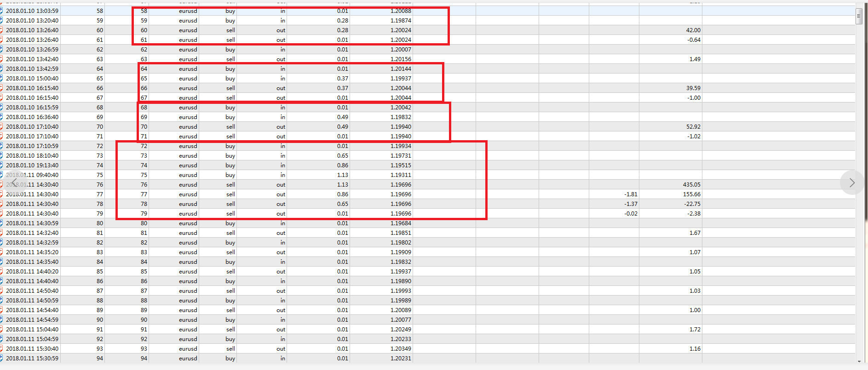Click the price value 1.19909
Screen dimensions: 868x370
401,252
